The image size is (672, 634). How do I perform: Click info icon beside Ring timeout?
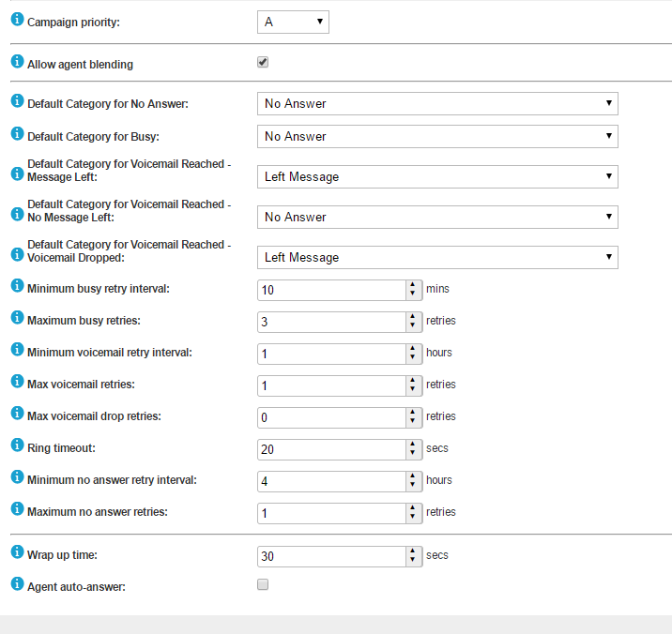tap(17, 445)
